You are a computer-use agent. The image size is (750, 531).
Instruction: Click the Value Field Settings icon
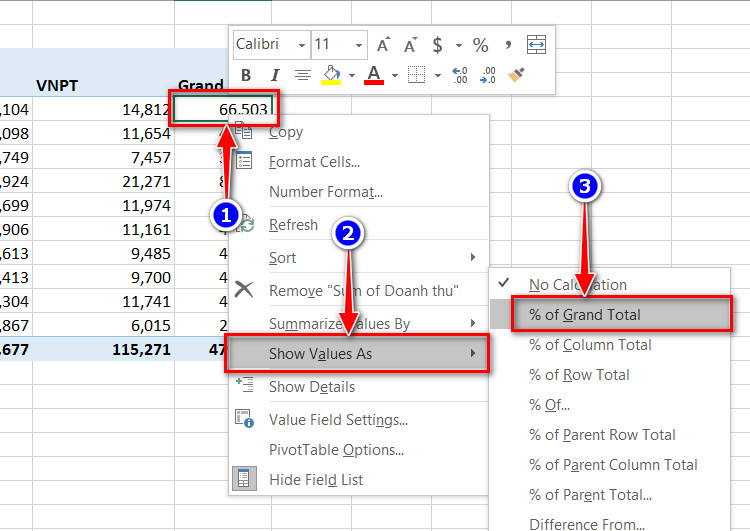(244, 418)
